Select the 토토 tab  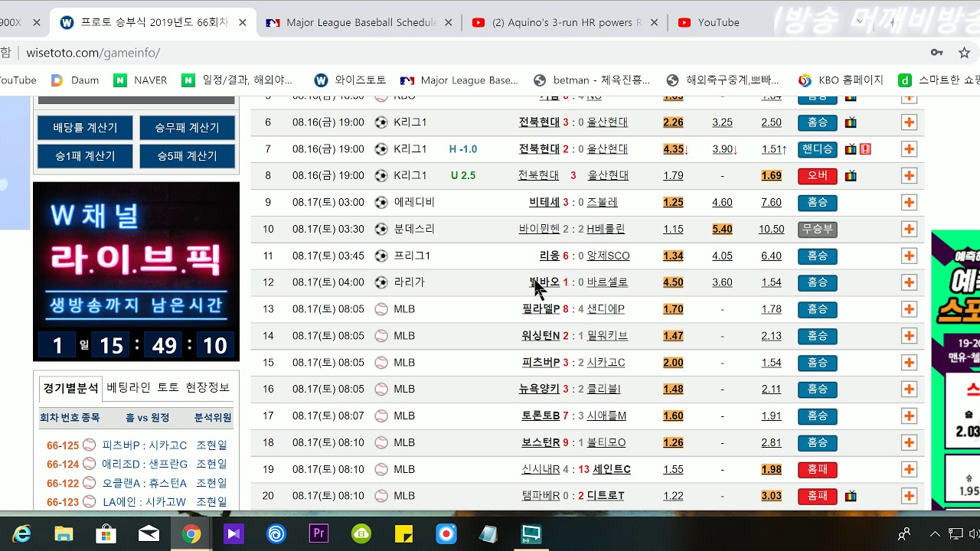point(168,387)
